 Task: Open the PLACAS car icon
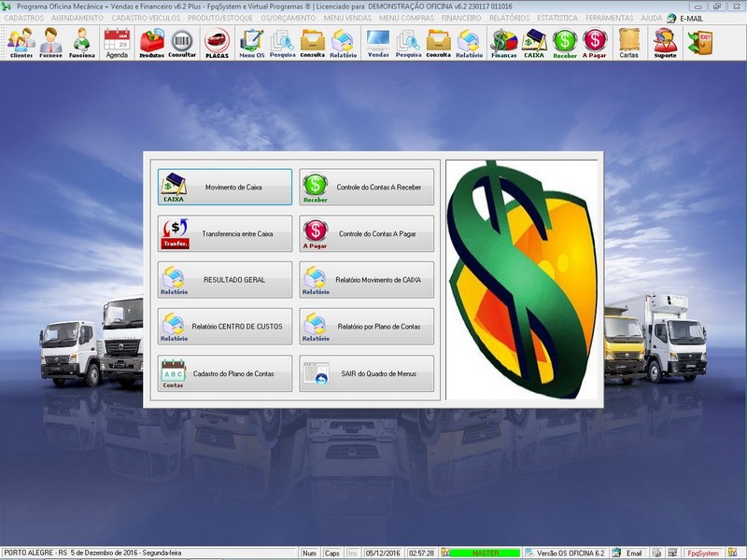pyautogui.click(x=217, y=43)
